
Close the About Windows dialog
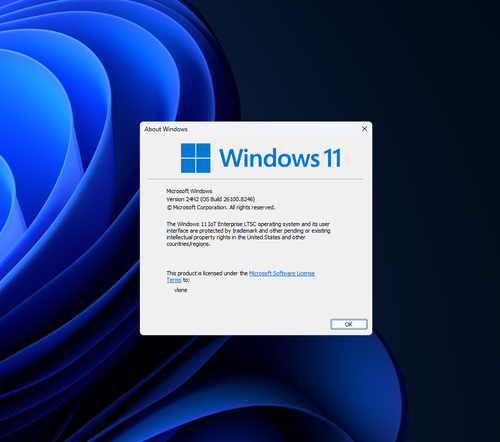pyautogui.click(x=364, y=129)
